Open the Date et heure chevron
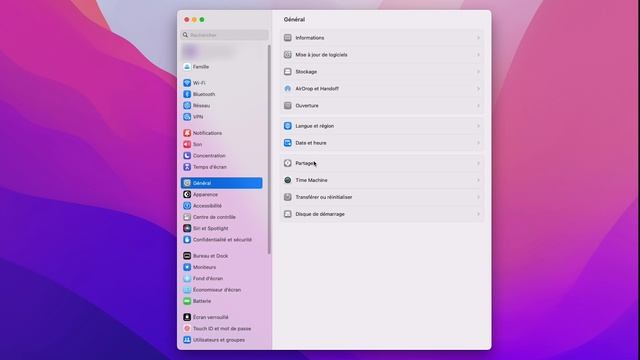This screenshot has width=640, height=360. [x=478, y=143]
